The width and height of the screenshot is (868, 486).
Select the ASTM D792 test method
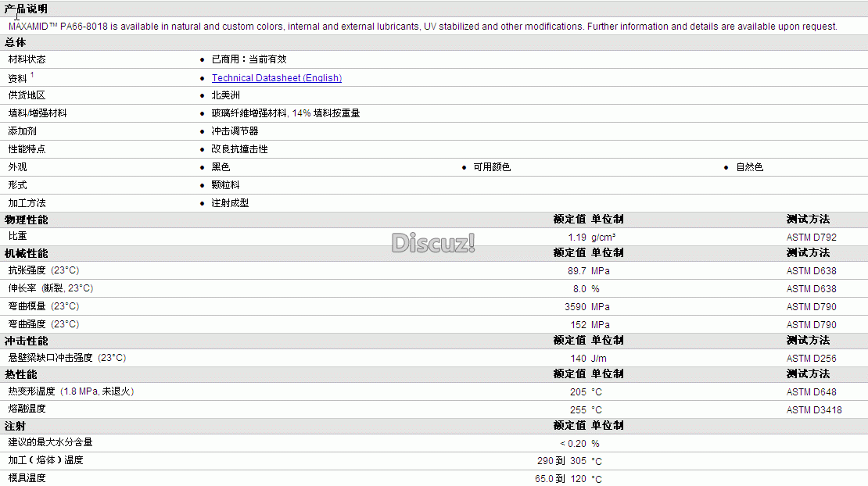click(x=812, y=238)
